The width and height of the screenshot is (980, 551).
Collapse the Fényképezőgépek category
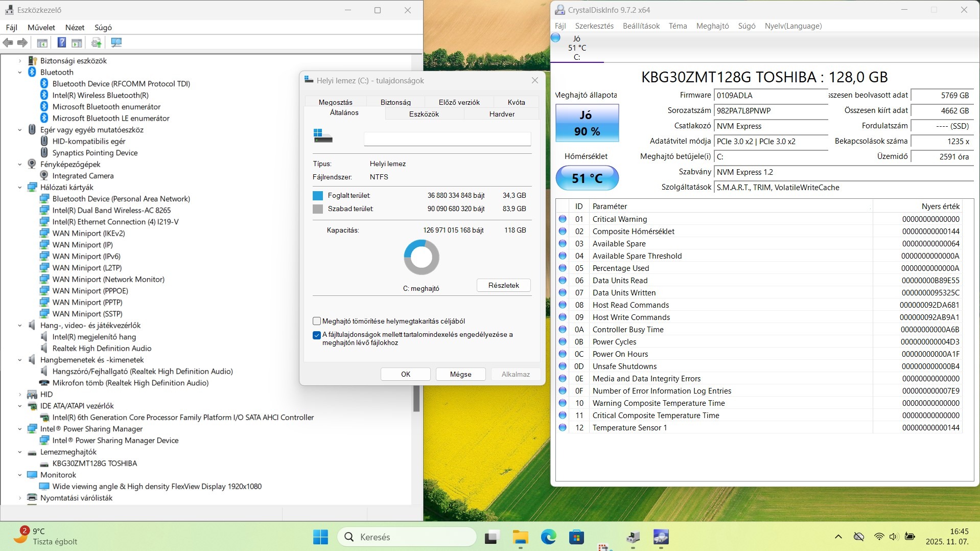pos(20,164)
